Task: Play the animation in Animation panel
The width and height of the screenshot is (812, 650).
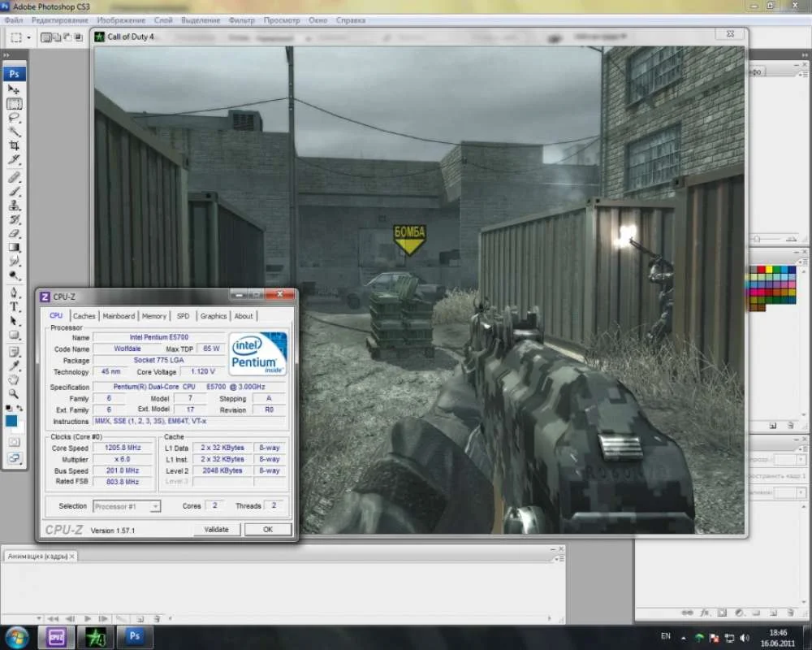Action: [88, 618]
